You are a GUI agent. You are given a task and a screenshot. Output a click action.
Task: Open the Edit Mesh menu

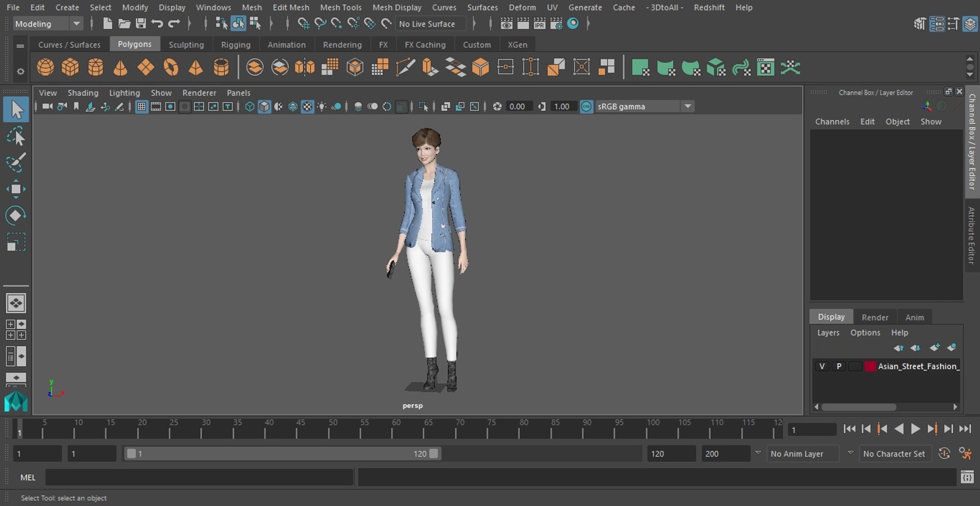click(291, 8)
